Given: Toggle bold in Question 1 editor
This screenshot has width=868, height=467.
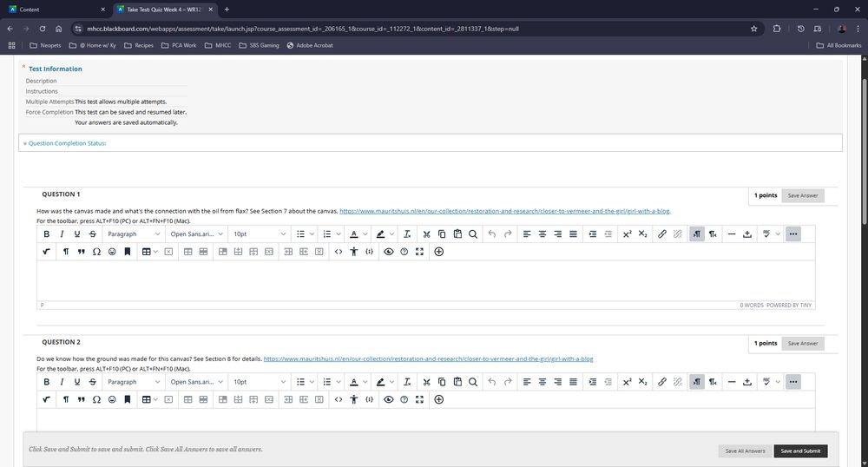Looking at the screenshot, I should coord(47,234).
